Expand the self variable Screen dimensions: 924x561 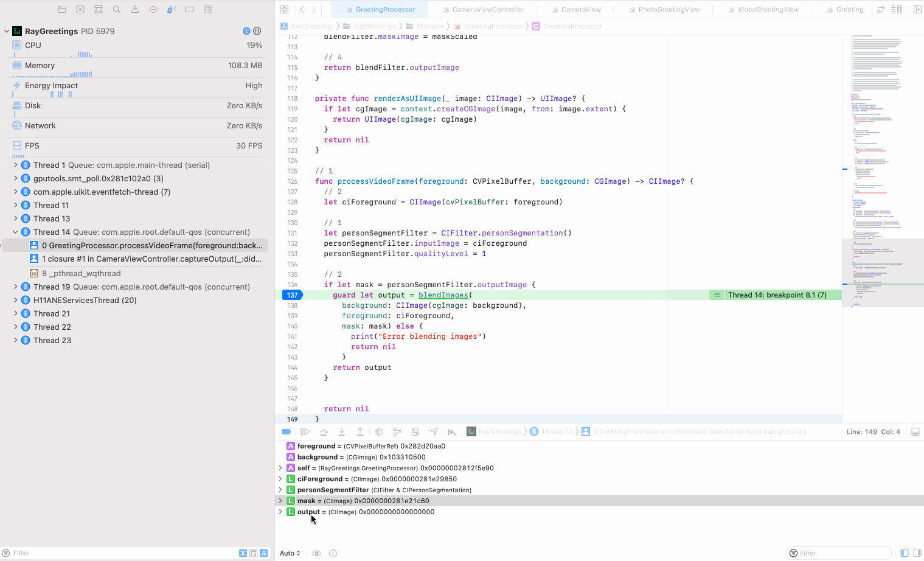pos(280,468)
